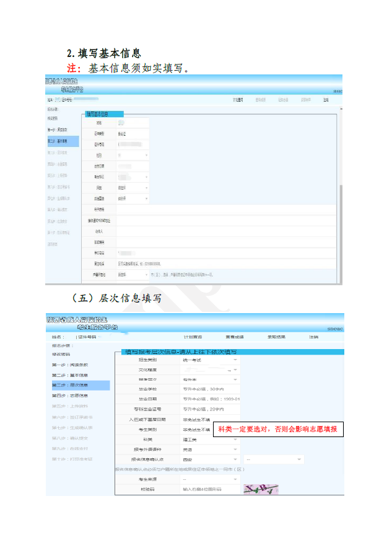Expand the 报考层次 dropdown showing 专升本

209,379
